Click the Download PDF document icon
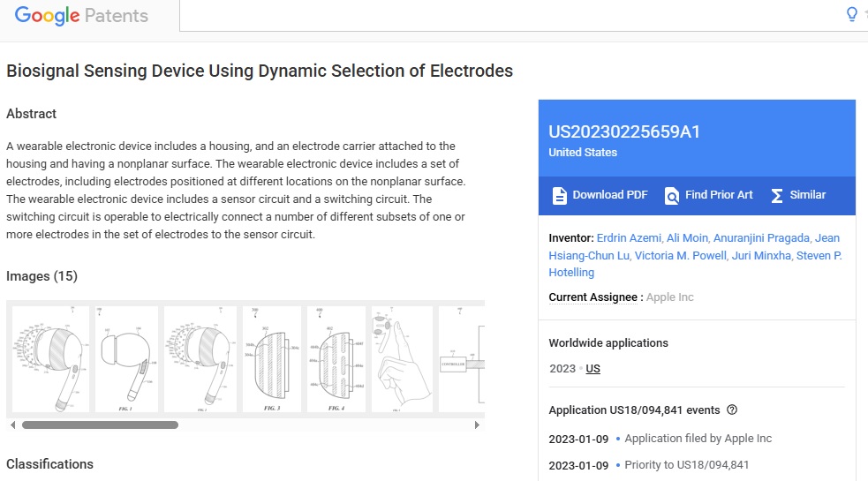This screenshot has width=868, height=481. [560, 195]
